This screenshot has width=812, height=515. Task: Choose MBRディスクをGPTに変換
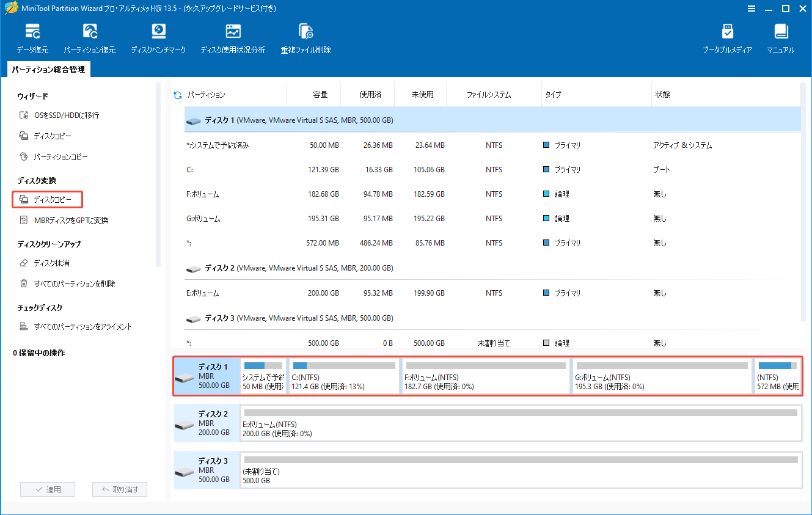71,220
